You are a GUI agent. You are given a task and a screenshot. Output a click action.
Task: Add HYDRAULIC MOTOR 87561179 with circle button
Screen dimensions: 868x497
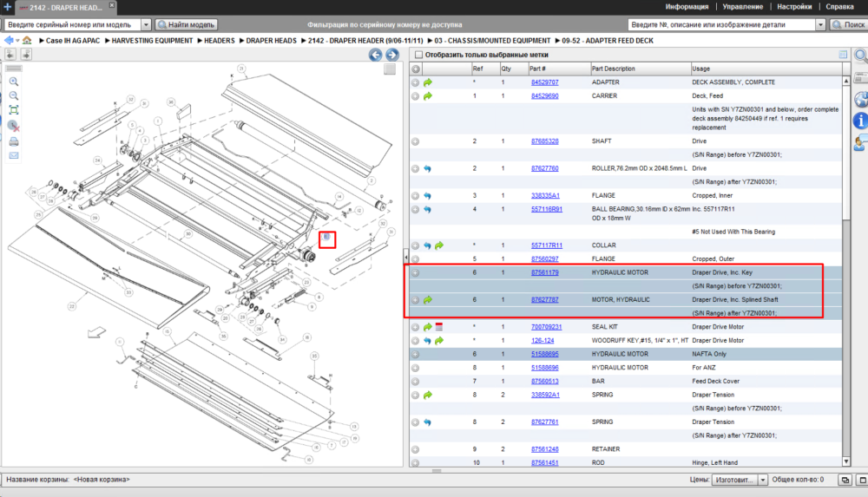(x=415, y=273)
